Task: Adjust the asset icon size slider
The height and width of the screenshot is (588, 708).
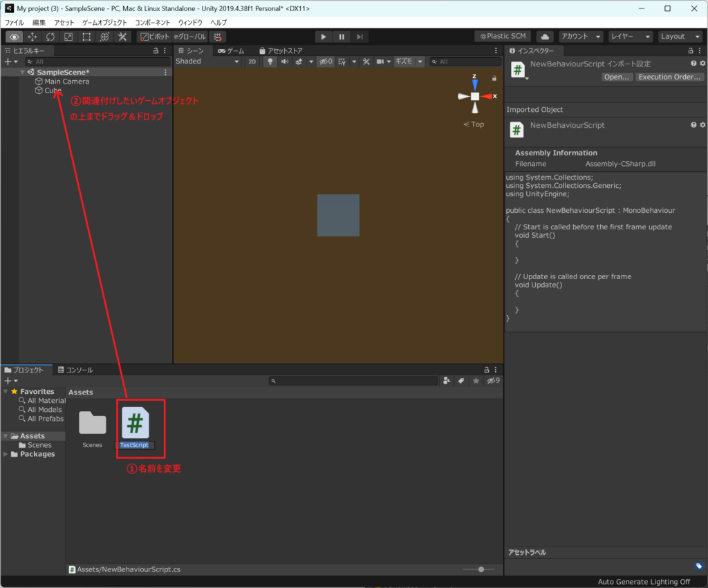Action: pos(480,569)
